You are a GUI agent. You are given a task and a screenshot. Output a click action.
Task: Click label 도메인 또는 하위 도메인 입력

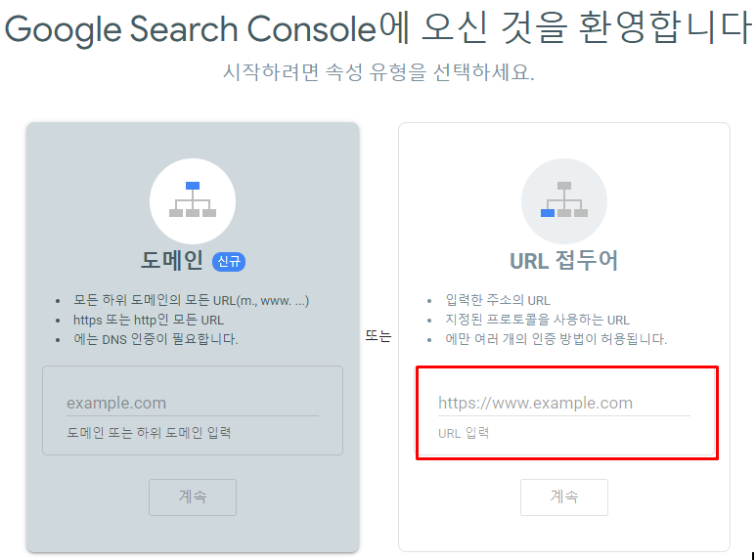click(x=149, y=433)
